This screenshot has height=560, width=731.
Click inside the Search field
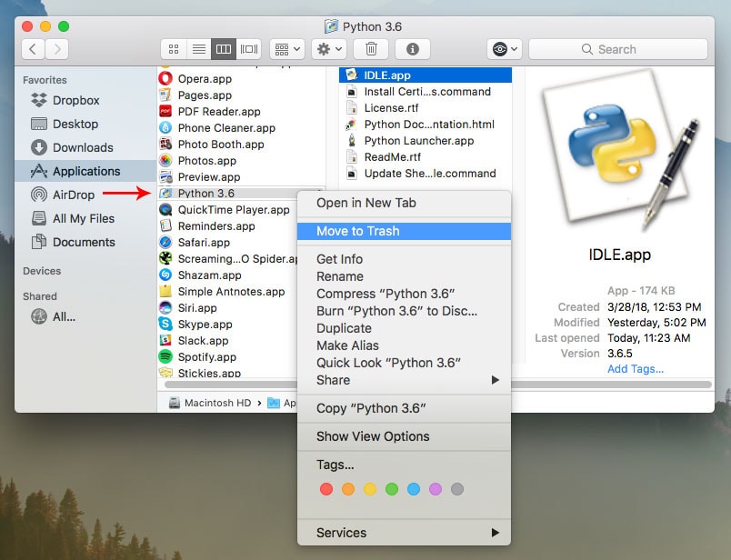(618, 49)
